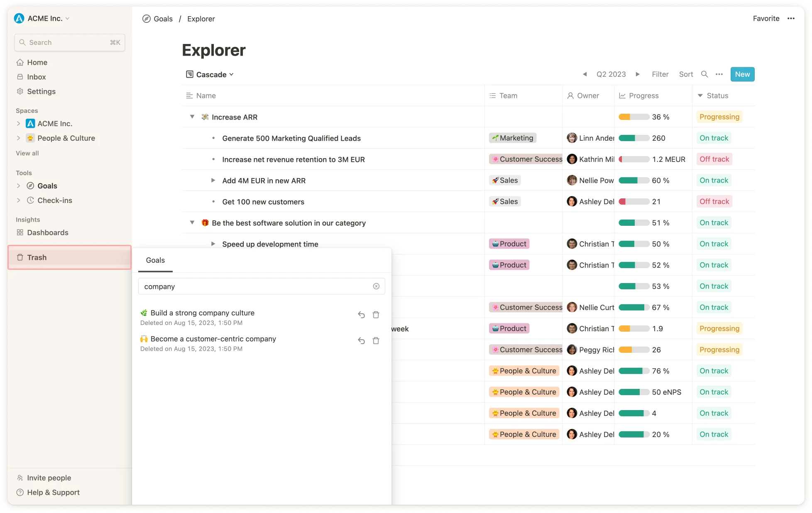The height and width of the screenshot is (513, 812).
Task: Restore the deleted 'Build a strong company culture' goal
Action: (x=361, y=315)
